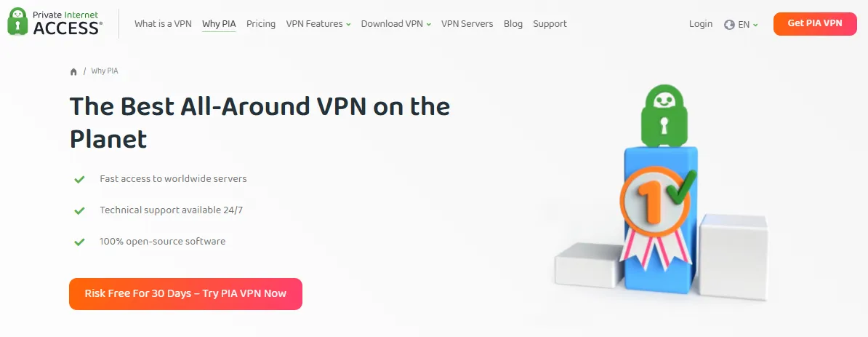The image size is (868, 337).
Task: Expand the Download VPN dropdown
Action: [395, 24]
